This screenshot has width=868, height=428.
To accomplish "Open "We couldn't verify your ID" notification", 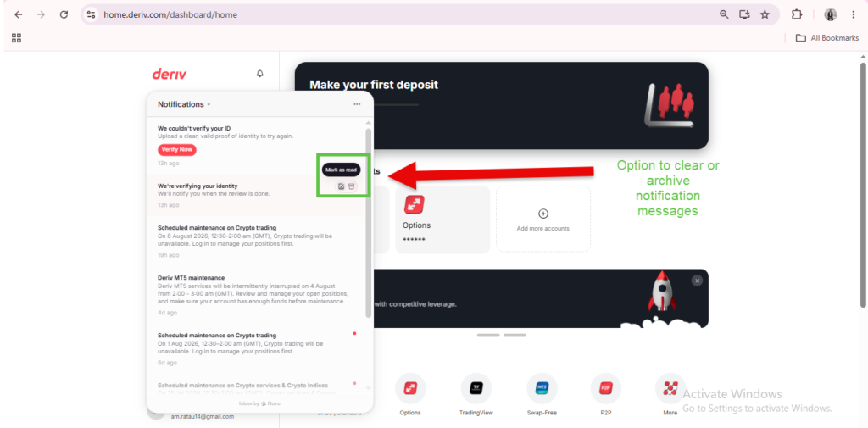I will [256, 145].
